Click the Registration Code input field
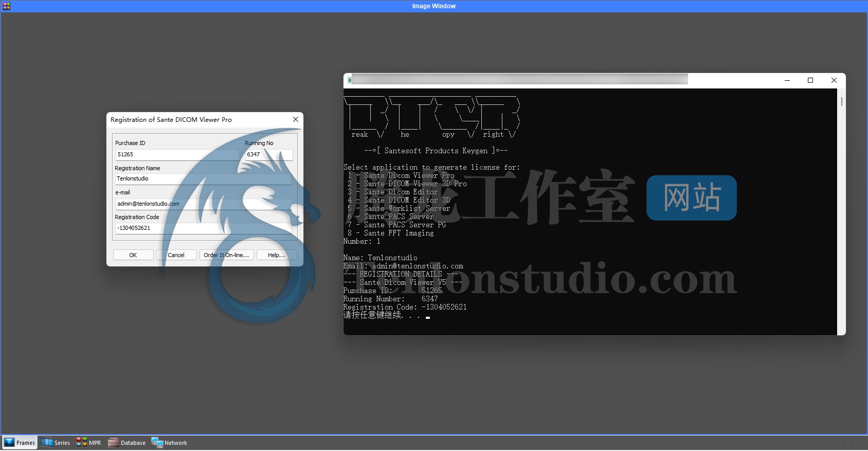The width and height of the screenshot is (868, 451). [x=203, y=228]
